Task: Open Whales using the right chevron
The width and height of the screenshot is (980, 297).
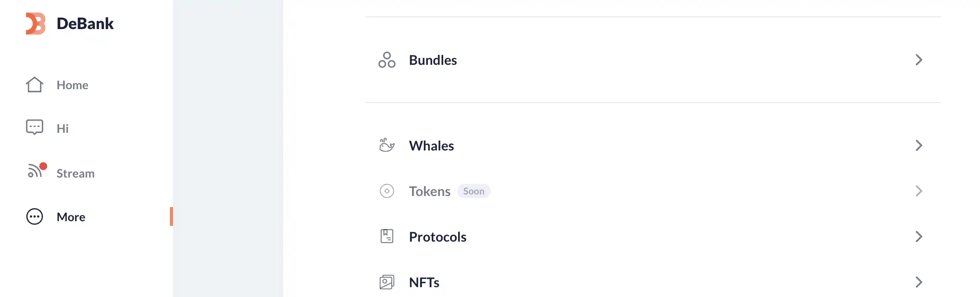Action: pyautogui.click(x=919, y=145)
